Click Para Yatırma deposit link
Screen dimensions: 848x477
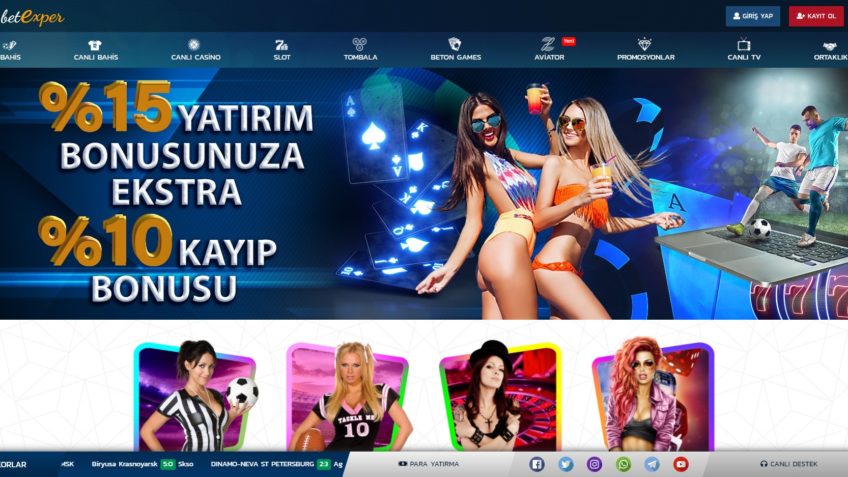point(429,464)
